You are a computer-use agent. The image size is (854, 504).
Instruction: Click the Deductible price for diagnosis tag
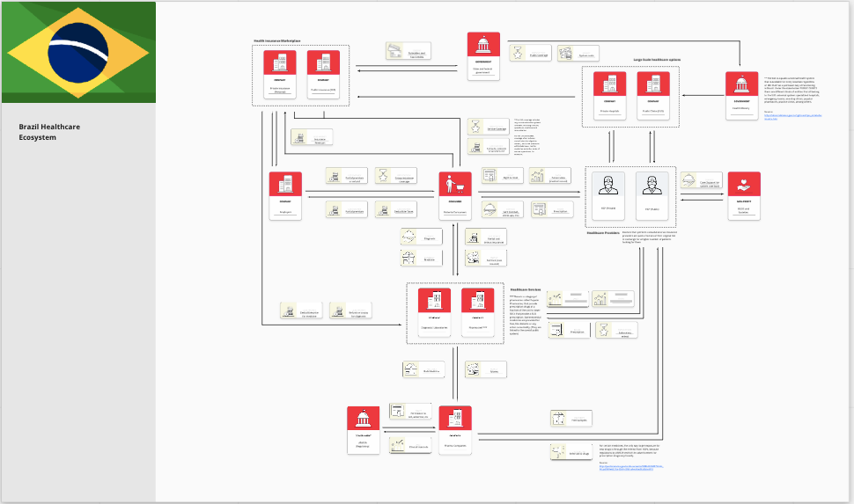coord(350,310)
